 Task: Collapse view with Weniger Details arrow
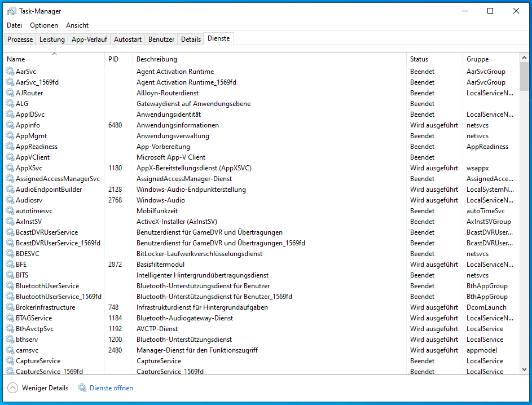12,388
